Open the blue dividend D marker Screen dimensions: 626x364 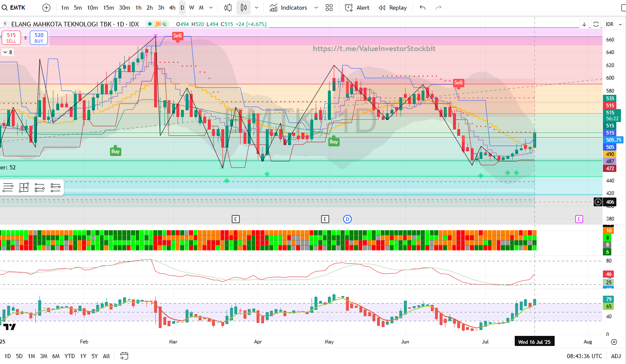[x=347, y=219]
